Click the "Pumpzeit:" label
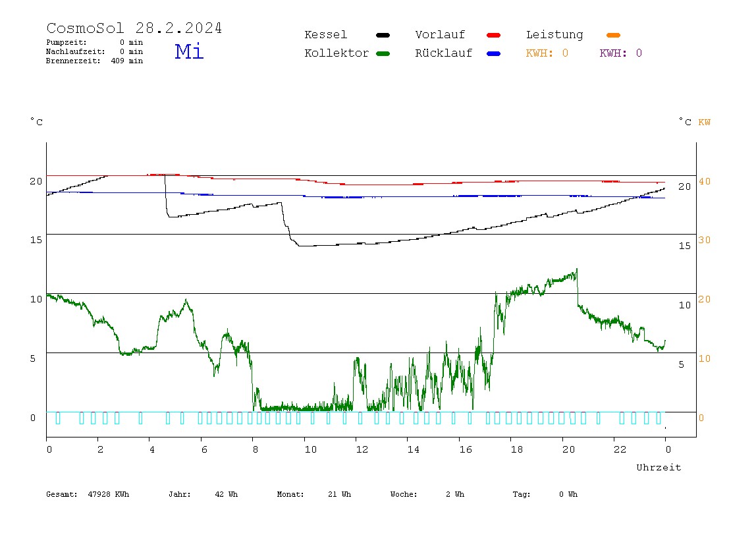756x535 pixels. 67,42
